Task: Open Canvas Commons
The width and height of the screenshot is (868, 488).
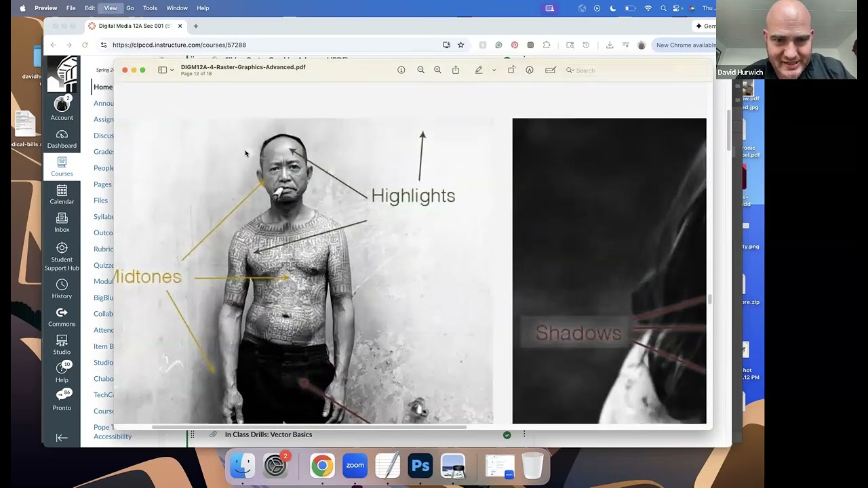Action: point(62,317)
